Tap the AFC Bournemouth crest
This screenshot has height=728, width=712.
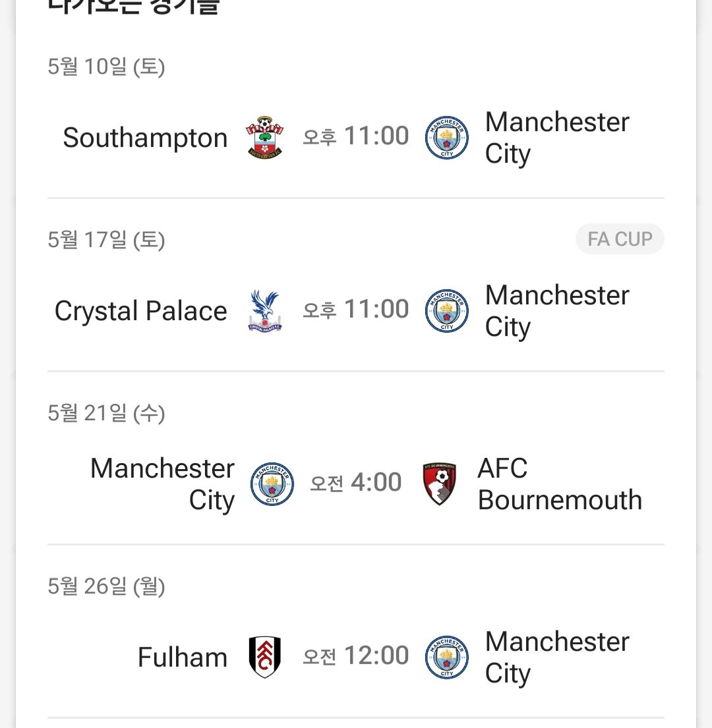[x=439, y=484]
